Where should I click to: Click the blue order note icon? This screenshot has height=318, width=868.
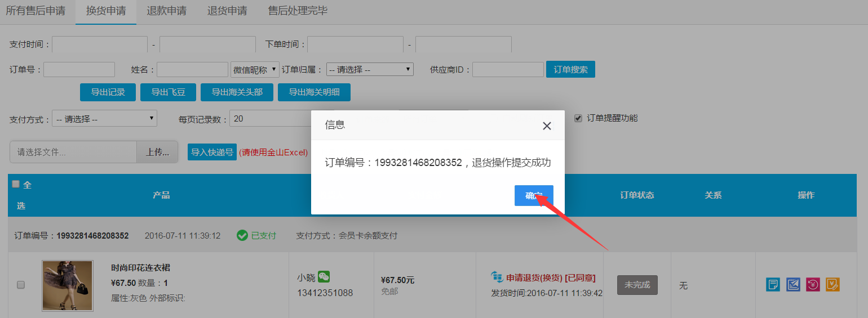click(x=773, y=285)
